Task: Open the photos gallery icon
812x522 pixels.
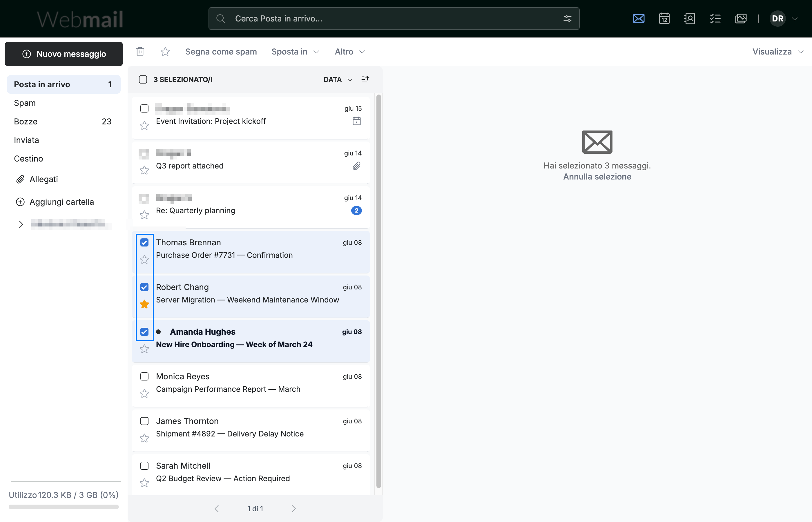Action: [740, 18]
